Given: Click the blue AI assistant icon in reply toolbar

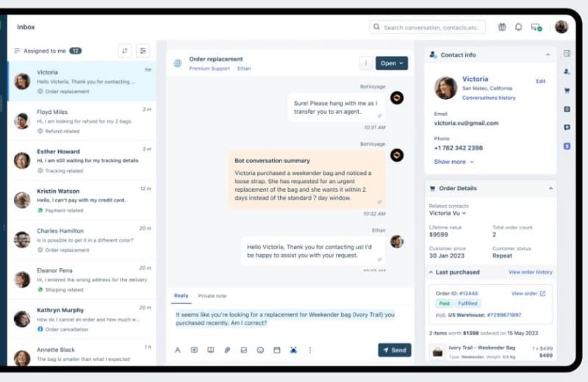Looking at the screenshot, I should (293, 350).
